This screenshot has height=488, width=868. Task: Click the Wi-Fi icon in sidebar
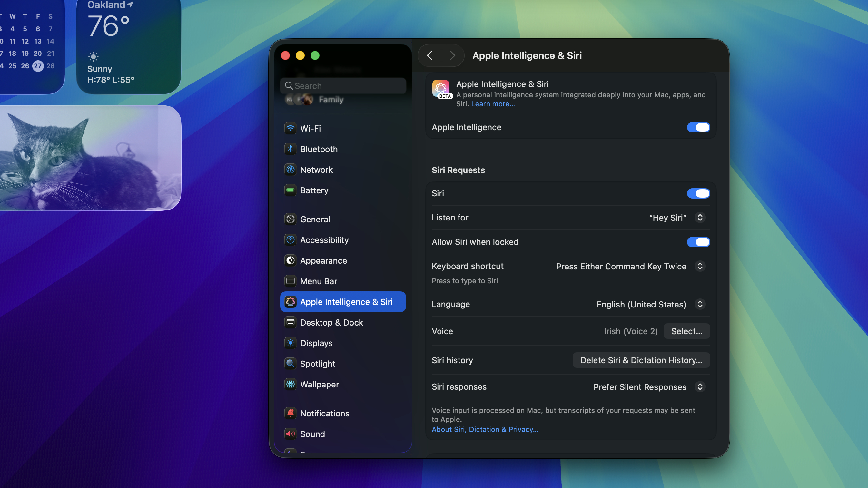[x=290, y=128]
